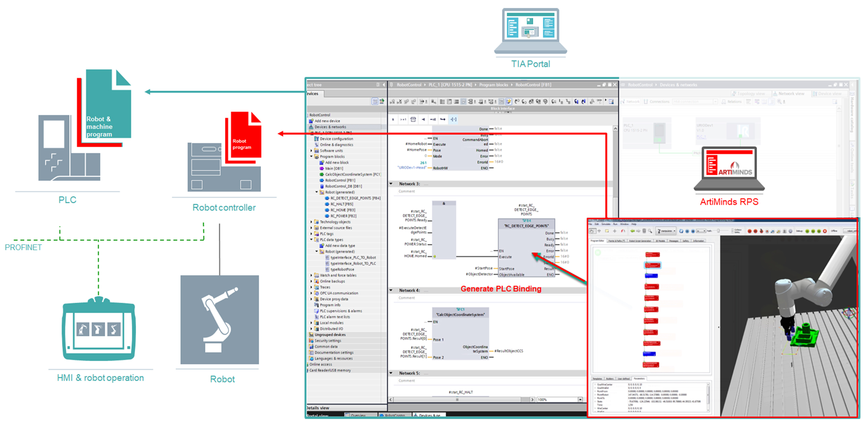The image size is (868, 427).
Task: Click the Add new device tree icon
Action: [x=311, y=121]
